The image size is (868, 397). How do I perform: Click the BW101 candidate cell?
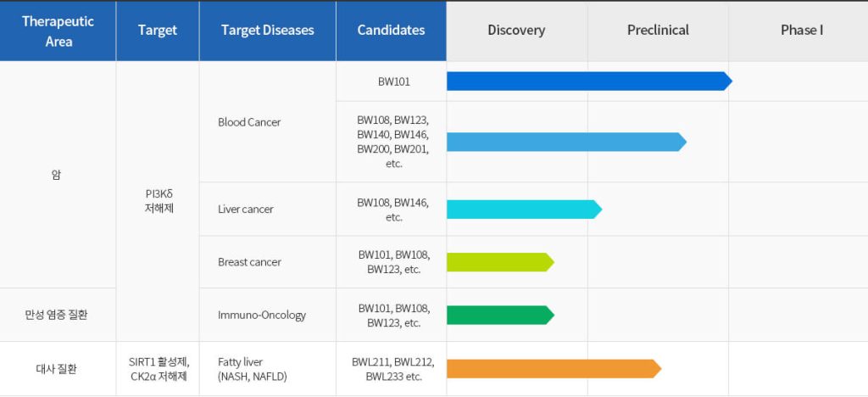pos(391,81)
